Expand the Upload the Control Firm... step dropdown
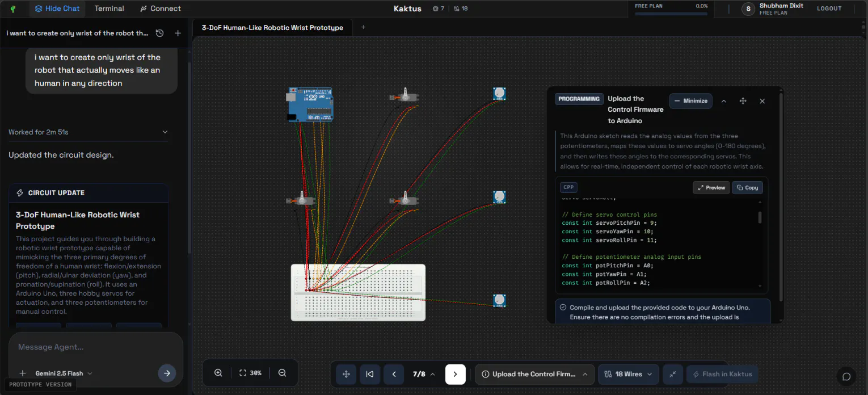 534,374
